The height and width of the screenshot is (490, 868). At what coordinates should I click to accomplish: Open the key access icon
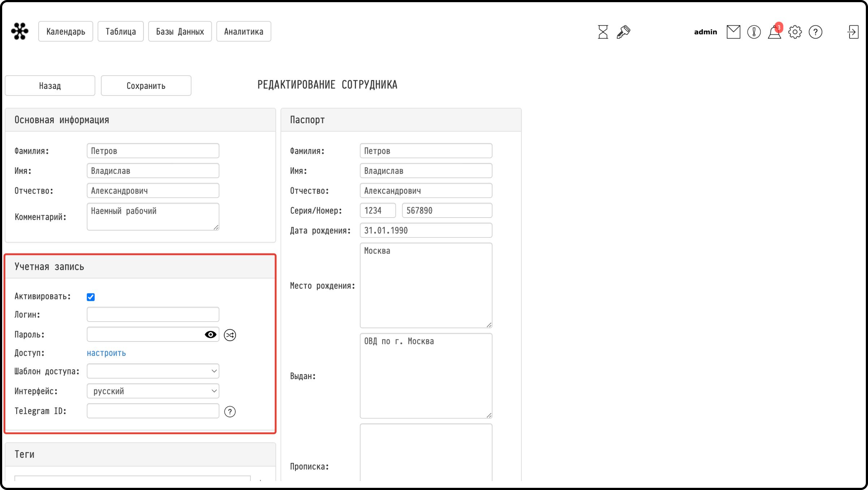point(623,32)
